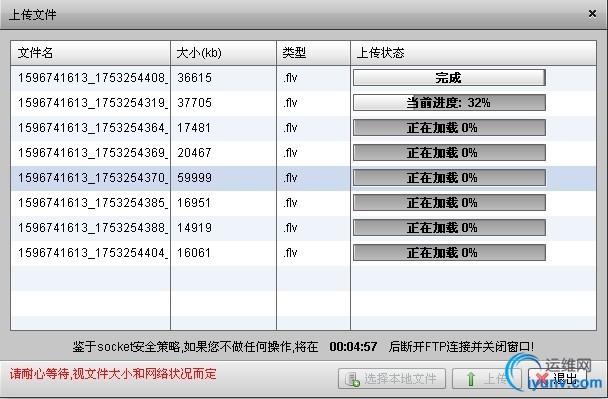Click the 选择本地文件 button
This screenshot has height=399, width=608.
[392, 378]
